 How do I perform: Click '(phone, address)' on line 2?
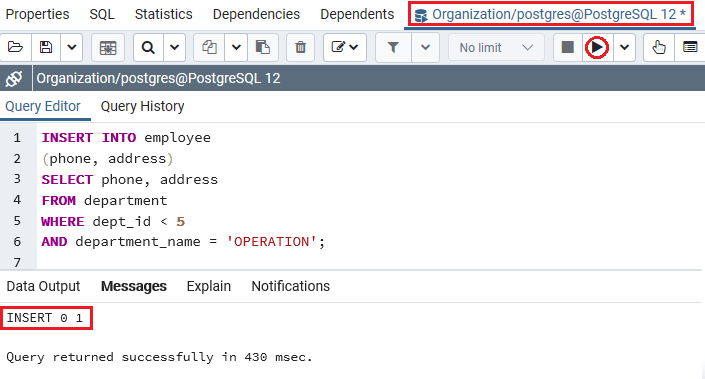pos(107,159)
